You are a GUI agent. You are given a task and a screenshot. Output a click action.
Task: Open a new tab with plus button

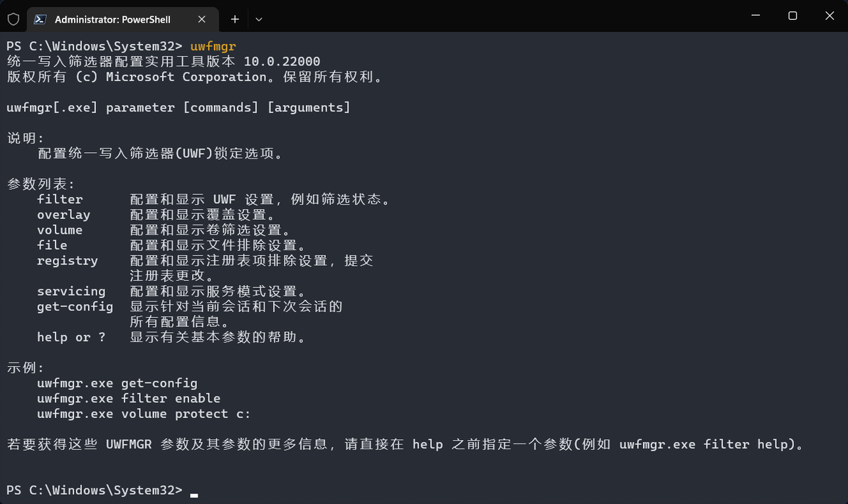(235, 19)
